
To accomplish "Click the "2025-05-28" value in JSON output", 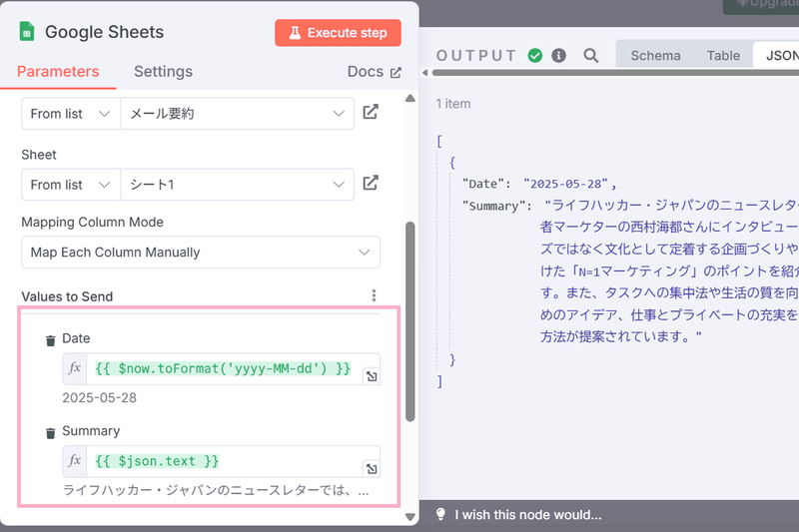I will [x=565, y=184].
